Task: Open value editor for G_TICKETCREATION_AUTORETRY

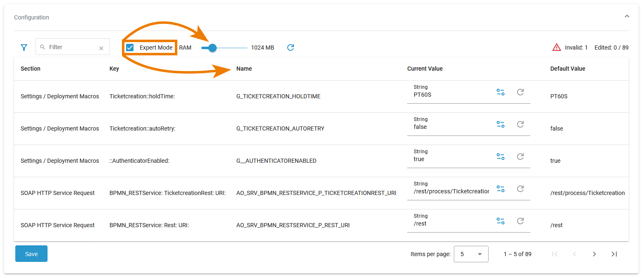Action: tap(501, 124)
